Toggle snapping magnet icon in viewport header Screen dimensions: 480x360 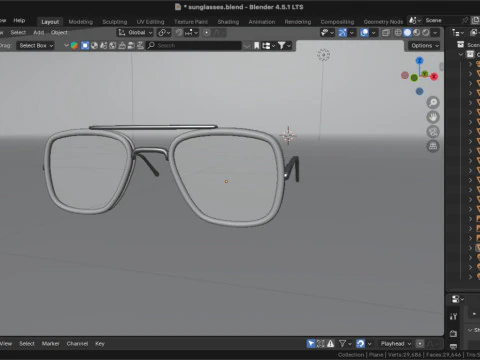(179, 32)
